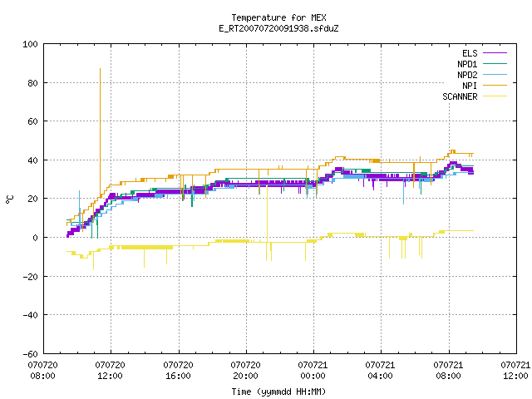Click the light blue NPD2 spike near 24°C at start
532x399 pixels.
[x=80, y=207]
